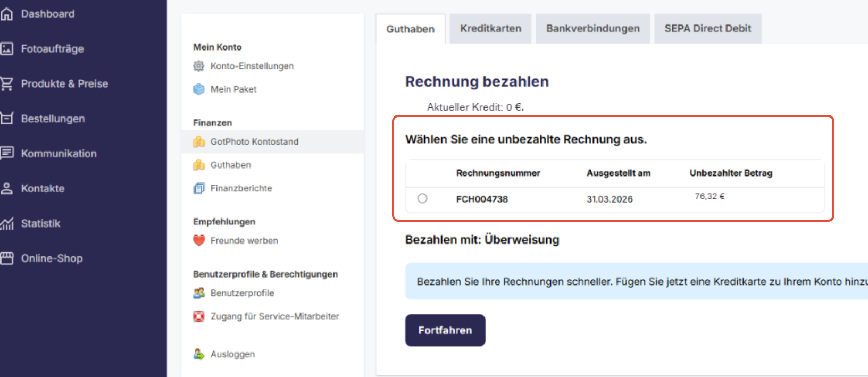Viewport: 868px width, 377px height.
Task: Open the SEPA Direct Debit tab
Action: click(x=707, y=28)
